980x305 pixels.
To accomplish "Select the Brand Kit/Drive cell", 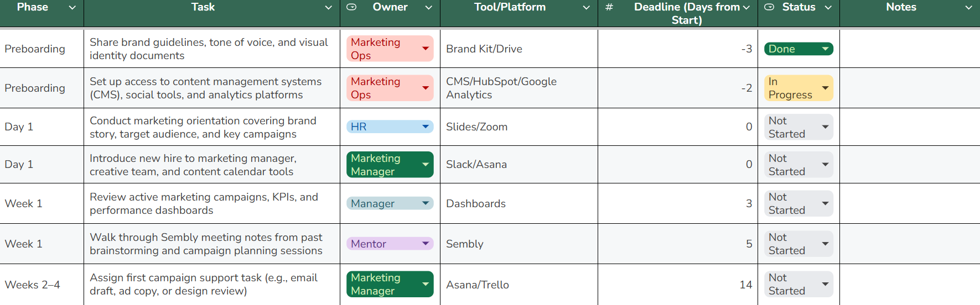I will tap(518, 49).
